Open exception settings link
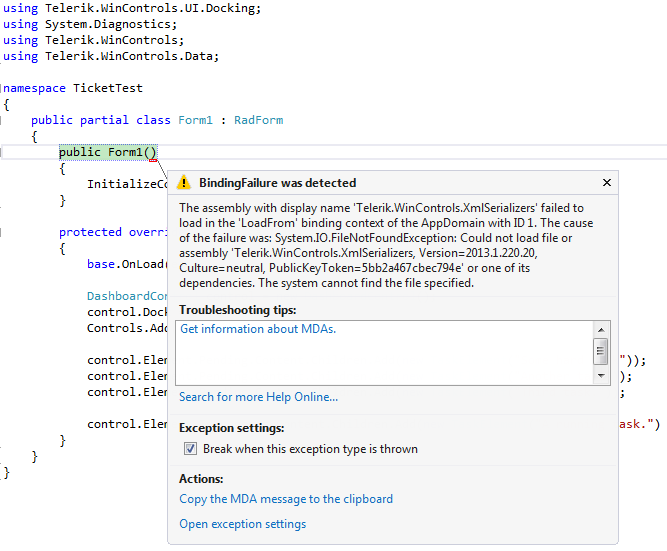The height and width of the screenshot is (551, 667). point(242,524)
